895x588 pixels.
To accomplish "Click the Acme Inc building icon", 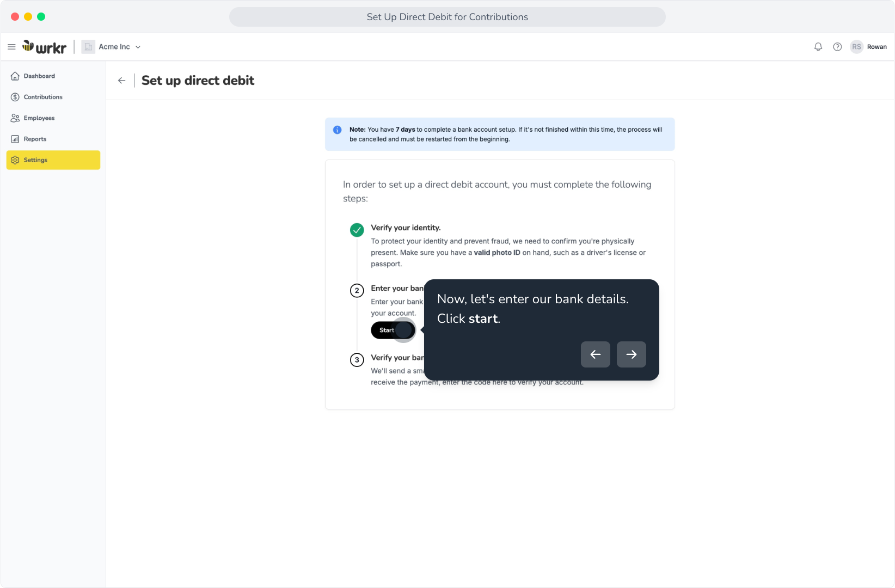I will (x=88, y=47).
